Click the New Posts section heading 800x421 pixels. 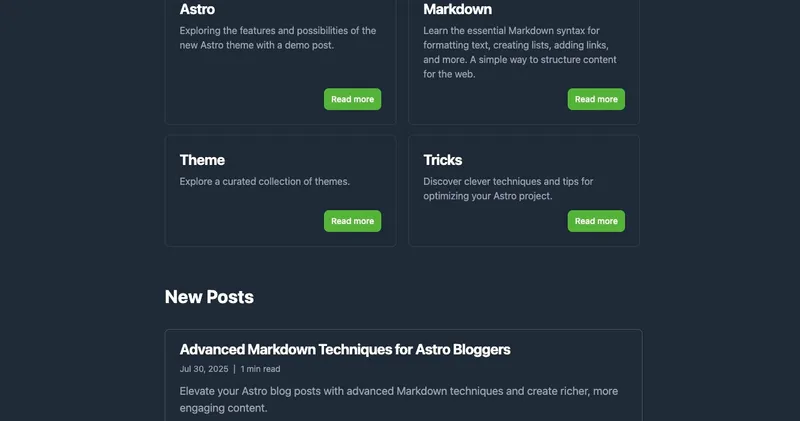coord(209,297)
